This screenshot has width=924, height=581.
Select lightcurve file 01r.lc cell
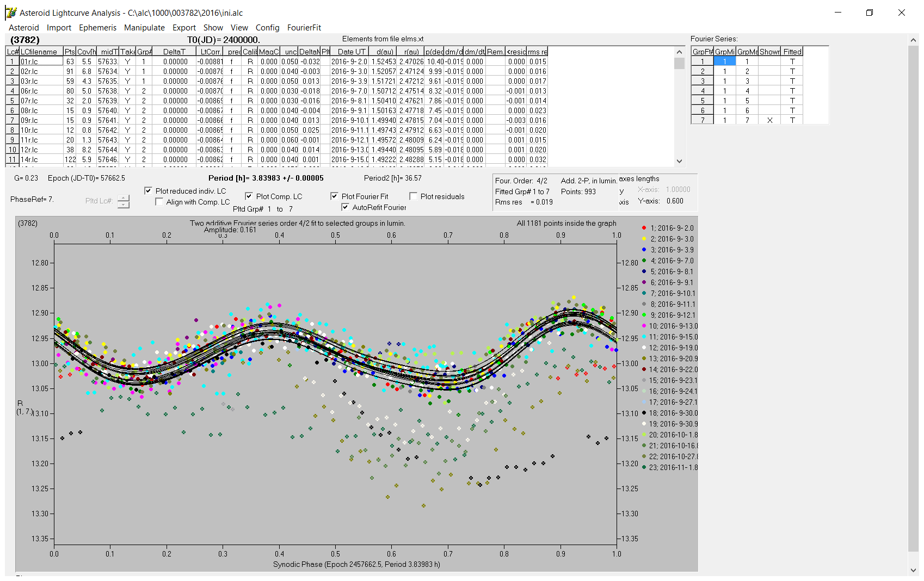[41, 61]
